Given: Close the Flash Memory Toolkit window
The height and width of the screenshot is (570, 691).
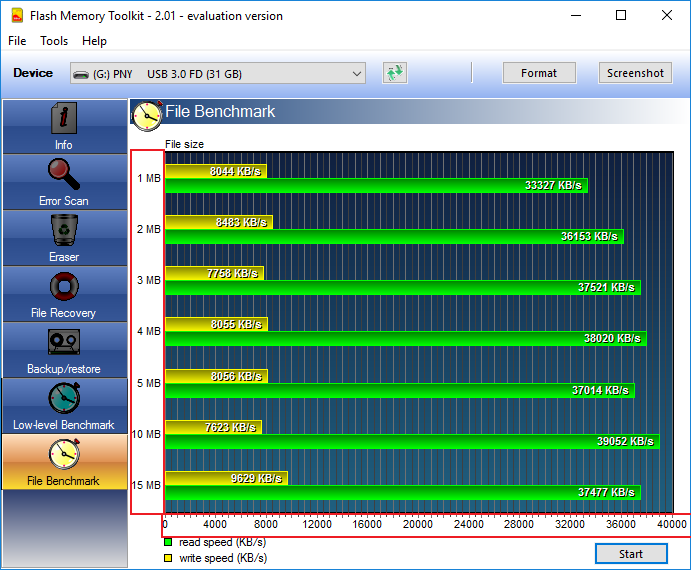Looking at the screenshot, I should [x=667, y=15].
